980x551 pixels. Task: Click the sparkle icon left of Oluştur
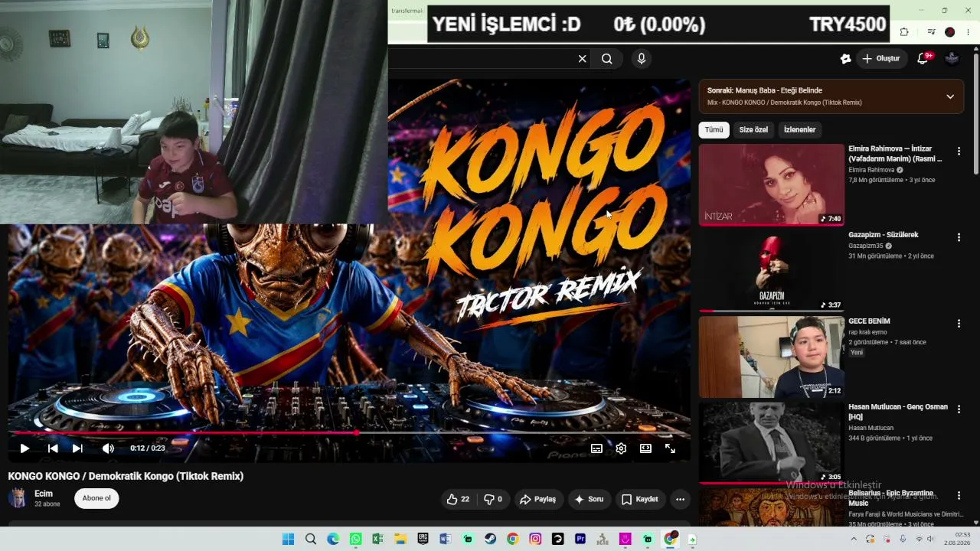tap(845, 59)
